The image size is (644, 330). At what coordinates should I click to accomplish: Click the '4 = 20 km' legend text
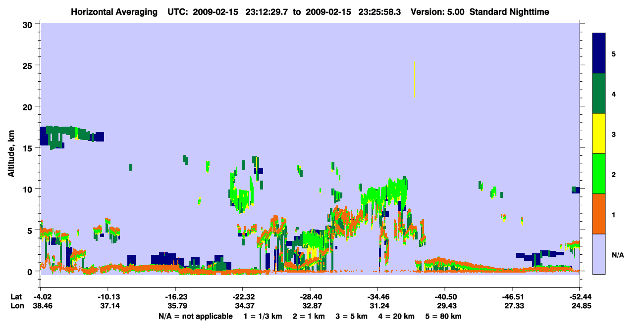(x=397, y=316)
